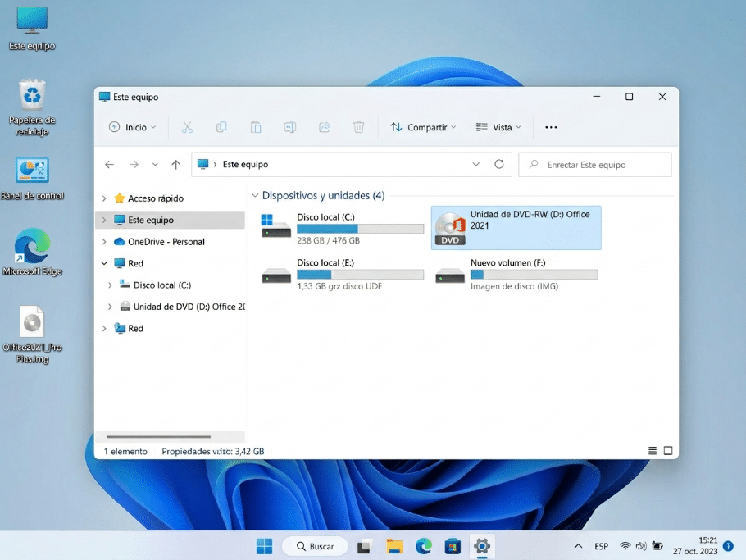
Task: Switch to large icons view in status bar
Action: (668, 450)
